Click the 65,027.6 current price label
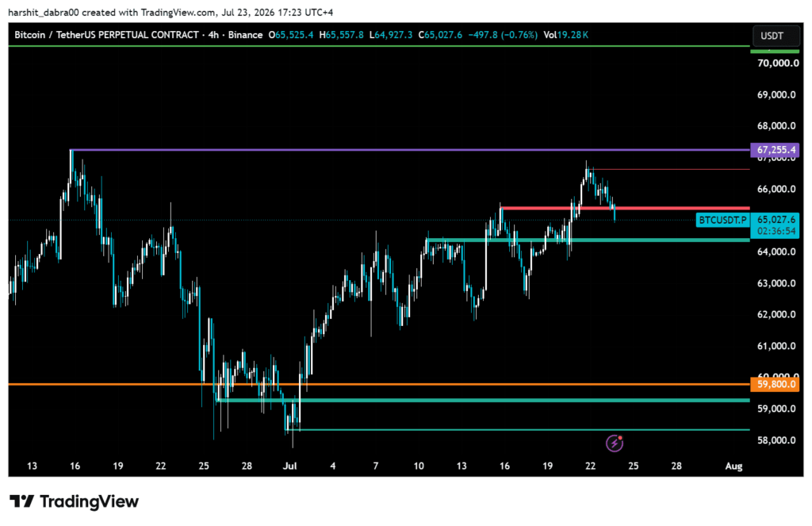 click(x=776, y=220)
